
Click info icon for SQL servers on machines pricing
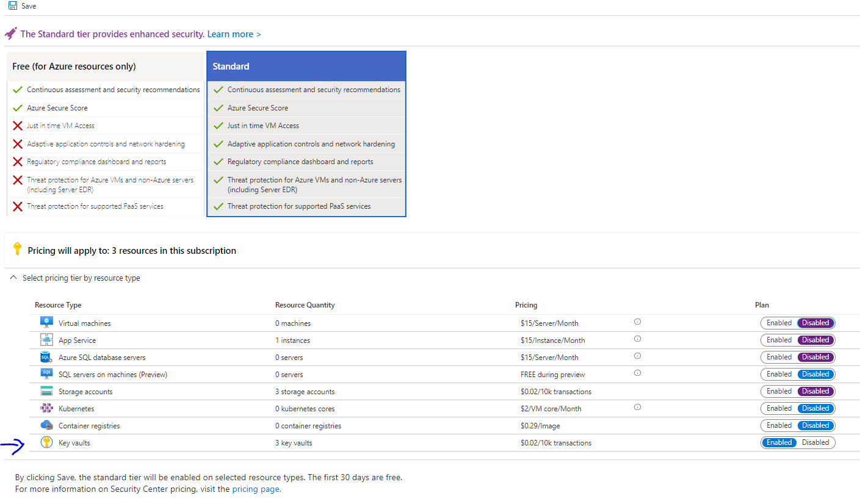pos(637,373)
